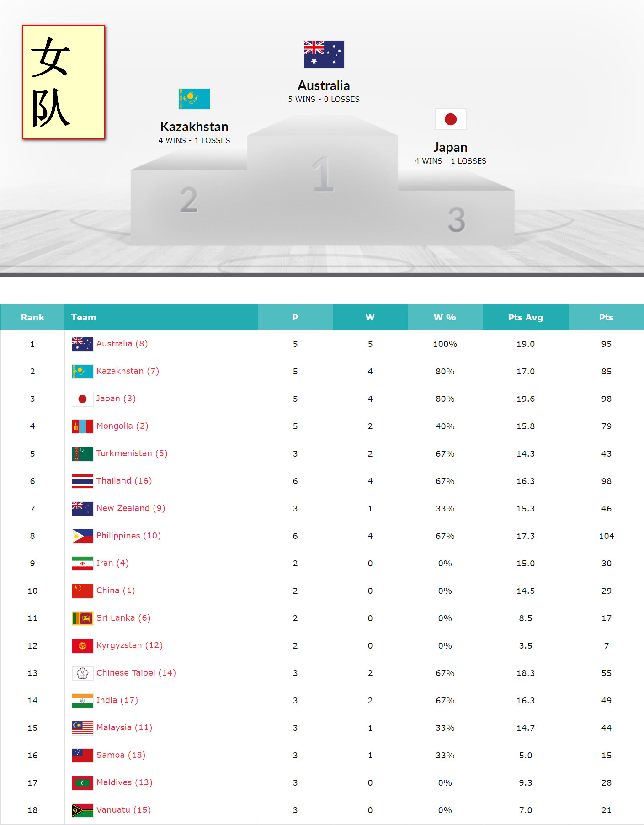Click Japan flag icon in rank 3 row
Image resolution: width=644 pixels, height=825 pixels.
82,399
